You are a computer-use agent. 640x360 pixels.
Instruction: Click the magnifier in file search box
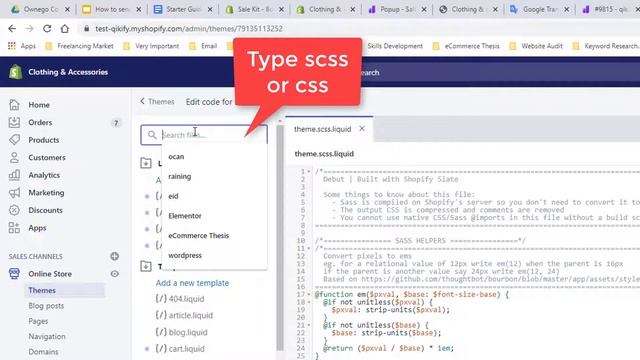pyautogui.click(x=152, y=135)
